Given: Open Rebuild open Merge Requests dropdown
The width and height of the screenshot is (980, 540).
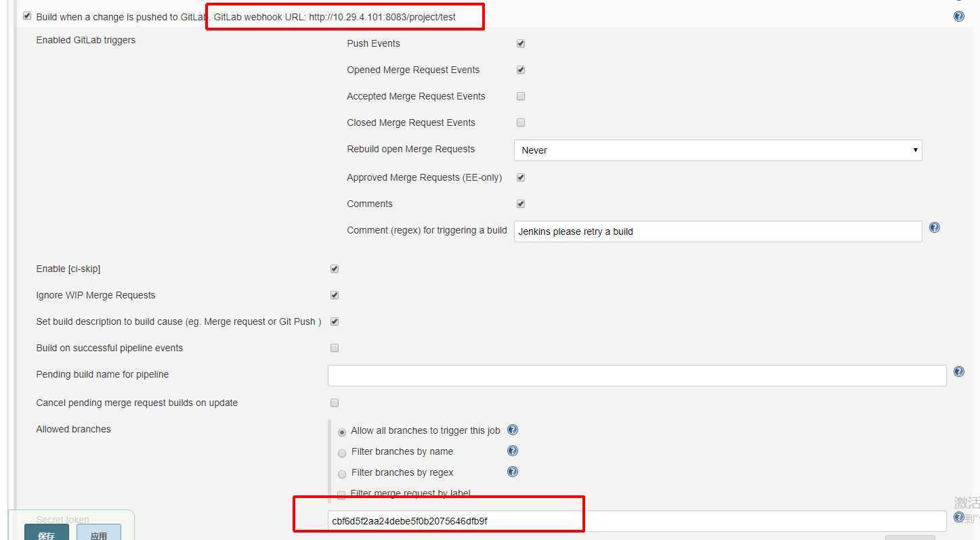Looking at the screenshot, I should [x=718, y=150].
